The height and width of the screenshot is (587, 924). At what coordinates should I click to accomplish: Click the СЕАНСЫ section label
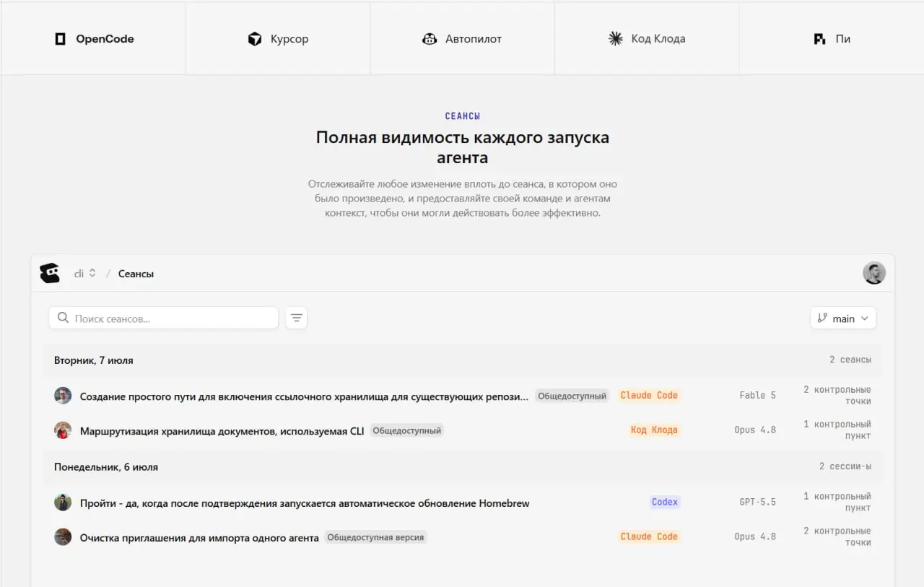coord(463,116)
